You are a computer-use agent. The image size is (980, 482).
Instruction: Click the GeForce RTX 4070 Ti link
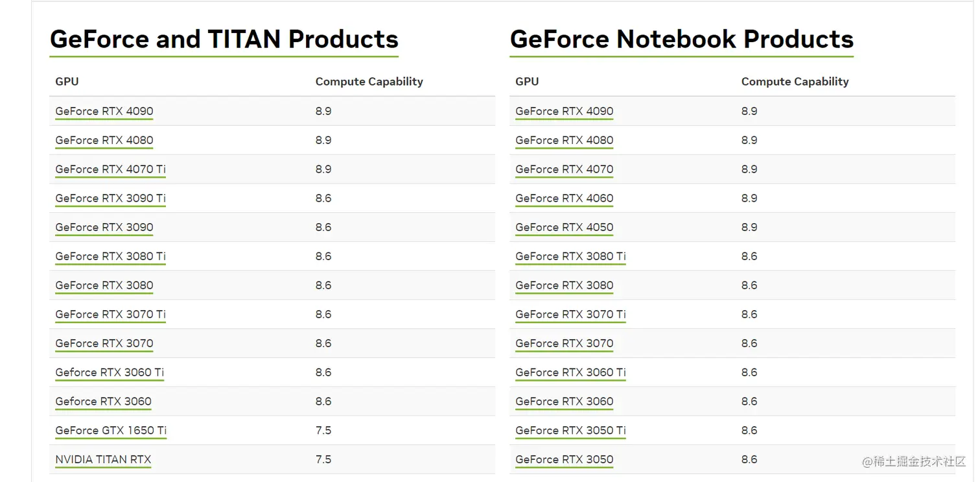(110, 169)
